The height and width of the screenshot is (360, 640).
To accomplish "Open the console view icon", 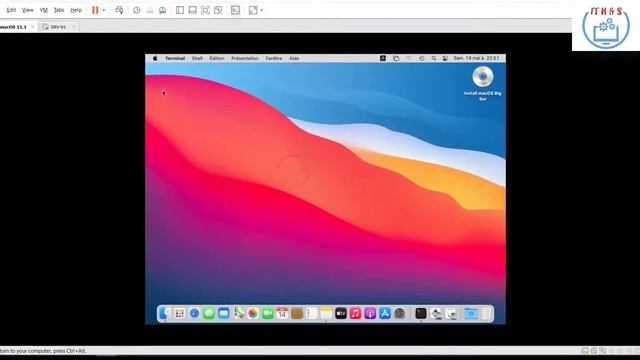I will (x=236, y=10).
